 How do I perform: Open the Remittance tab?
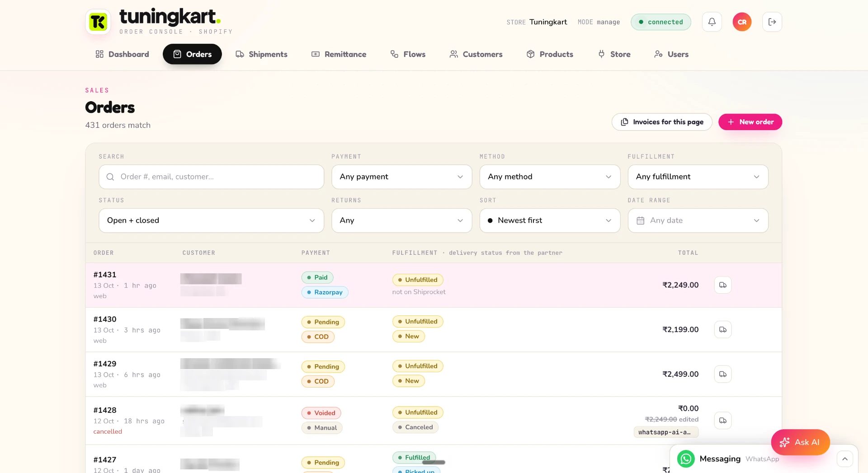tap(339, 54)
